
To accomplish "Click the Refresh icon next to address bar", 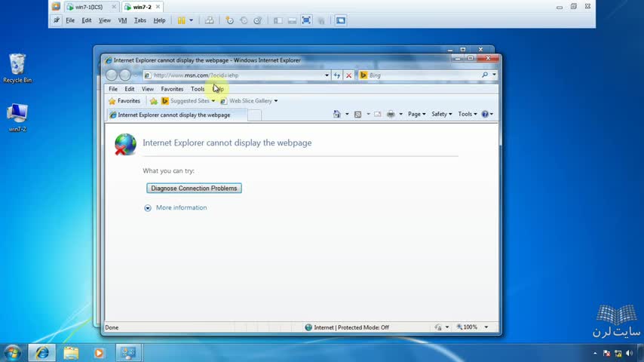I will tap(337, 75).
